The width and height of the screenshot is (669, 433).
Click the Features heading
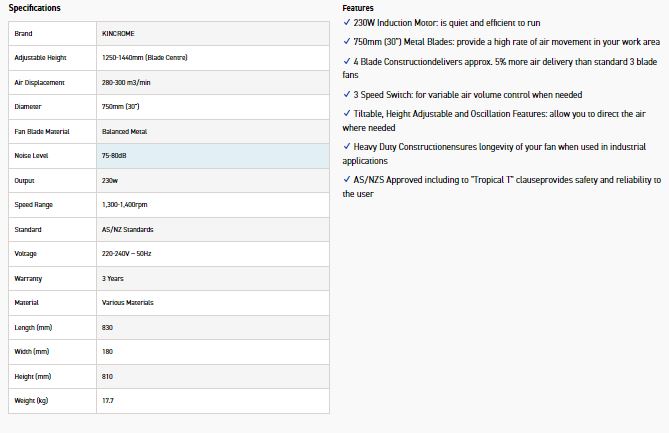(x=357, y=8)
